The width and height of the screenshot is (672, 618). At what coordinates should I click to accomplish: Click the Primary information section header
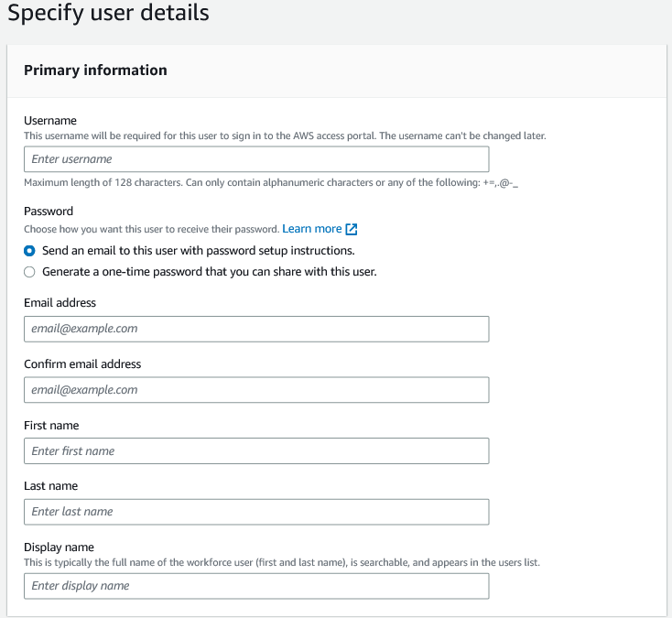95,70
